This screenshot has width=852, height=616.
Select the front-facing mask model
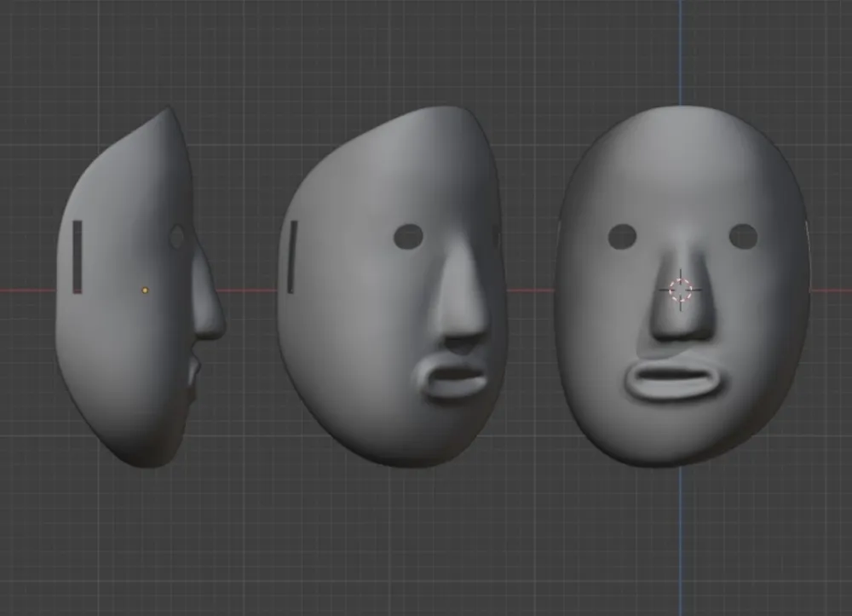[x=682, y=285]
